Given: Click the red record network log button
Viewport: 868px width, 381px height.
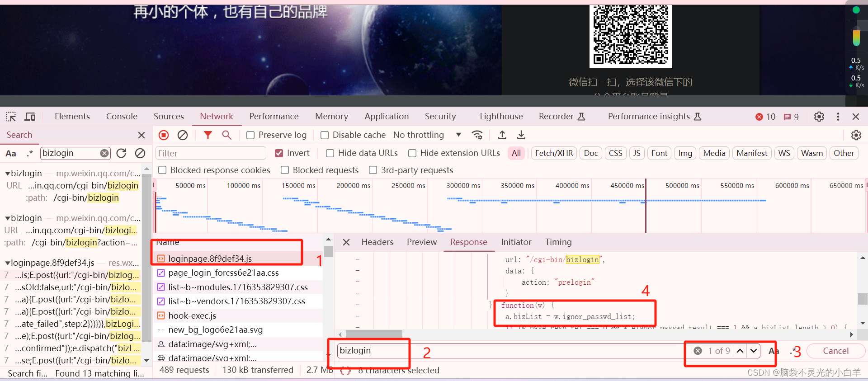Looking at the screenshot, I should click(x=164, y=135).
